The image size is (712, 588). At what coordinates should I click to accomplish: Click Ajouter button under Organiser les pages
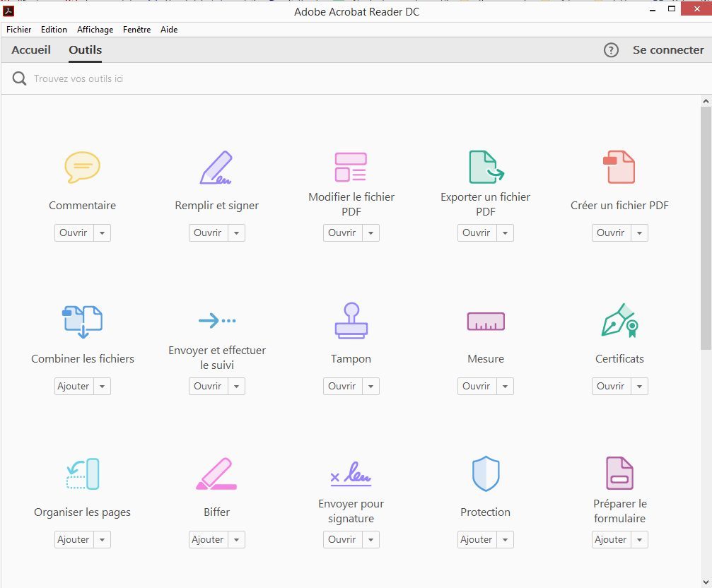[x=74, y=540]
